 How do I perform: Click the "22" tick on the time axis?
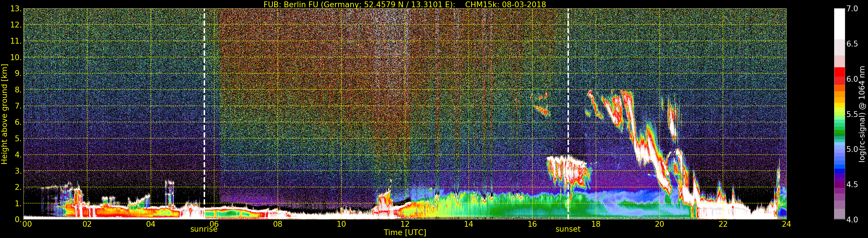pyautogui.click(x=723, y=224)
